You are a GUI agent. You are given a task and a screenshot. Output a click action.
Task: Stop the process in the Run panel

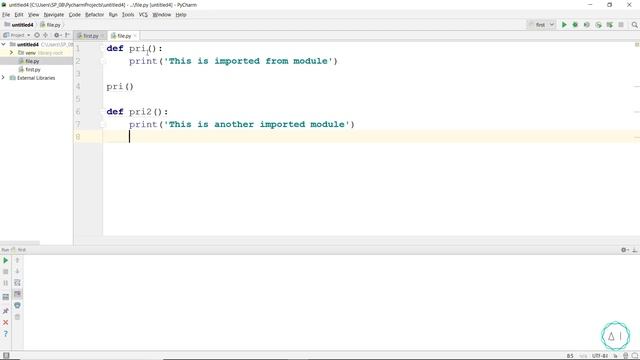pyautogui.click(x=6, y=272)
